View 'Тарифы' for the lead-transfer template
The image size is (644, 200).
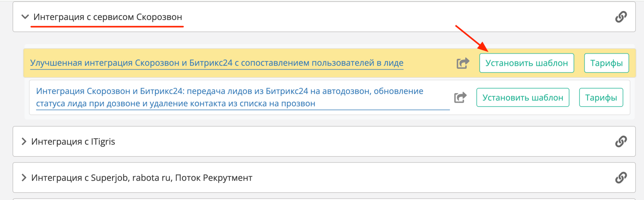[x=601, y=97]
